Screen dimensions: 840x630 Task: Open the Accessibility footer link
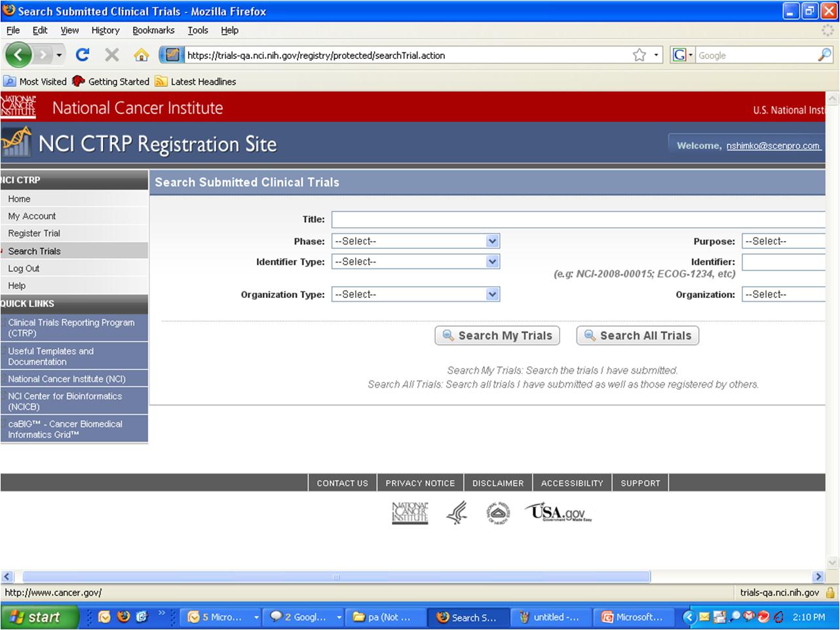(x=572, y=483)
